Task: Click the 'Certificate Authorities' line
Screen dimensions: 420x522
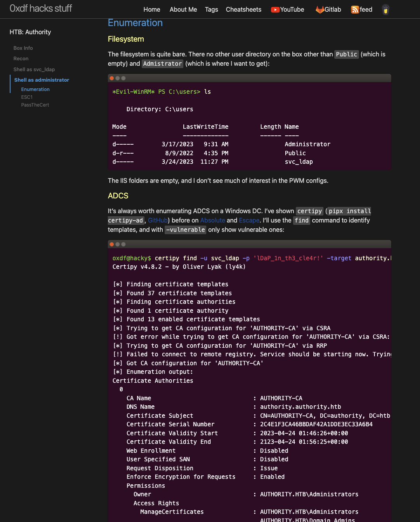Action: point(153,381)
